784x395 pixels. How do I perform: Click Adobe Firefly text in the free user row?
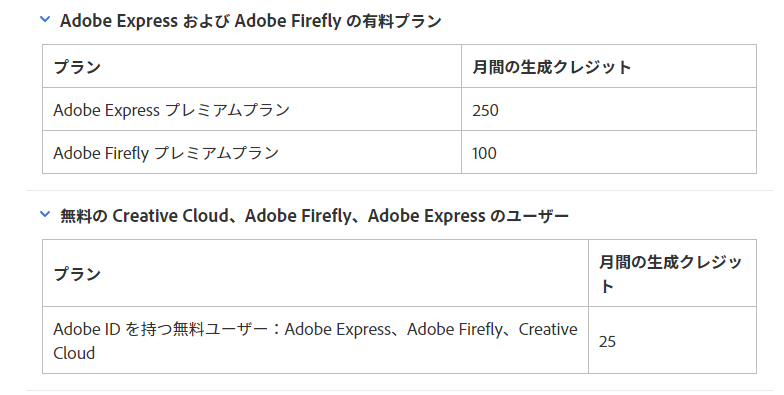(454, 330)
